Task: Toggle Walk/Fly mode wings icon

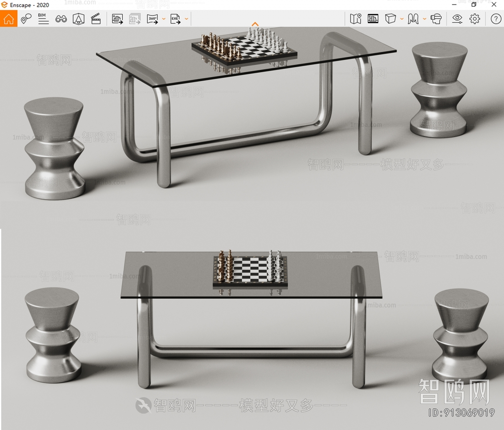Action: [x=413, y=19]
